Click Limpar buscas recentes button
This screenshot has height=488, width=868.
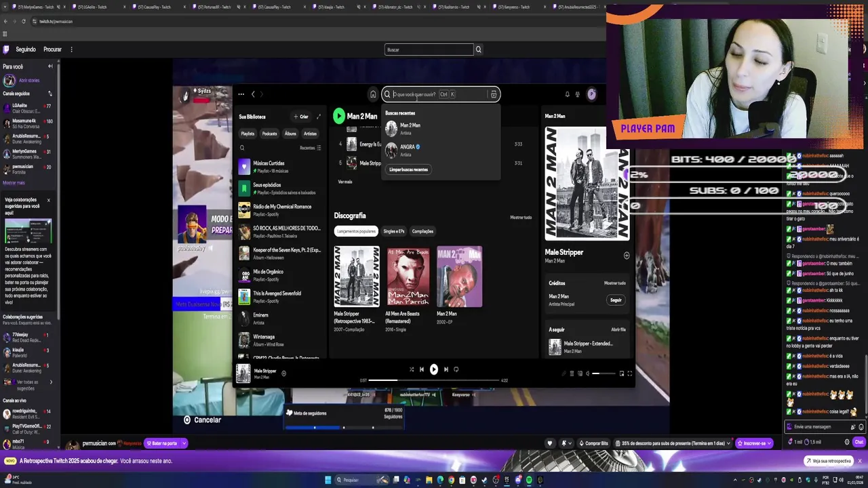click(x=408, y=169)
